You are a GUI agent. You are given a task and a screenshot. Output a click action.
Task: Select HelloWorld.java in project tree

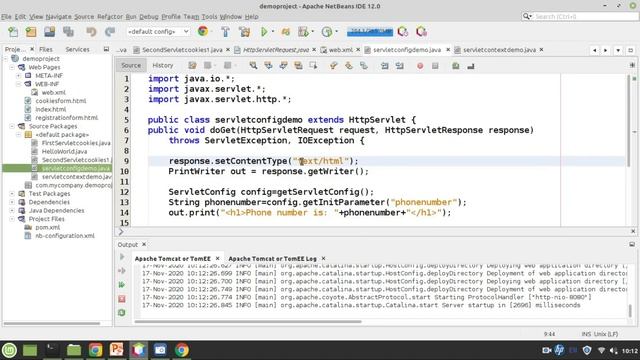64,151
